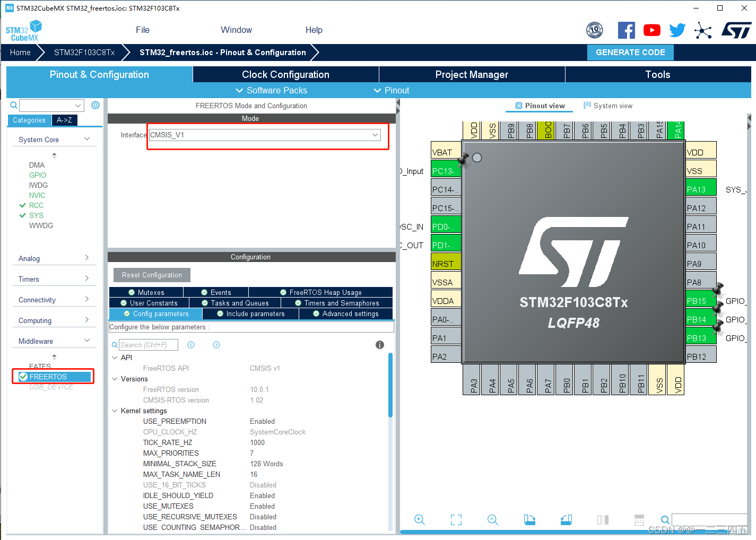Open the File menu
Viewport: 756px width, 540px height.
coord(143,30)
